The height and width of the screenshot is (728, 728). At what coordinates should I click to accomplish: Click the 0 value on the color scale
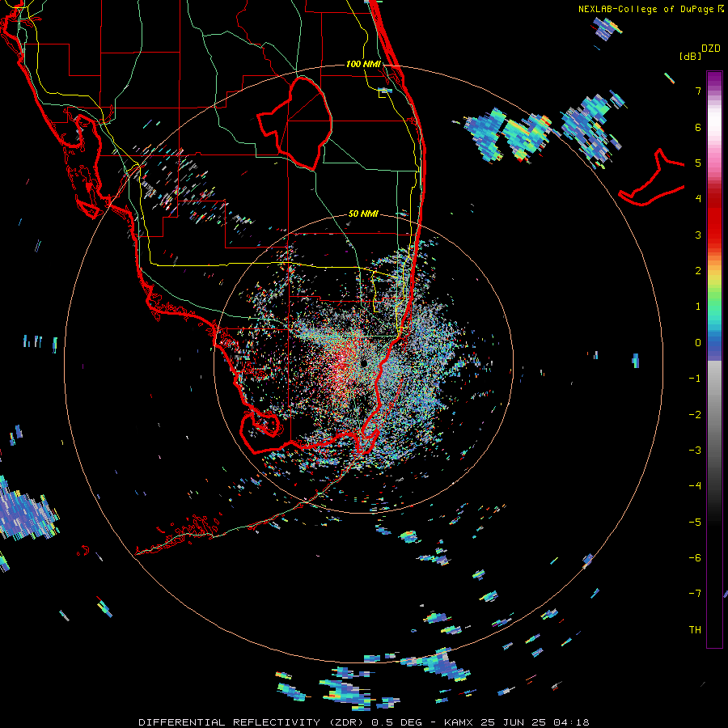(698, 343)
